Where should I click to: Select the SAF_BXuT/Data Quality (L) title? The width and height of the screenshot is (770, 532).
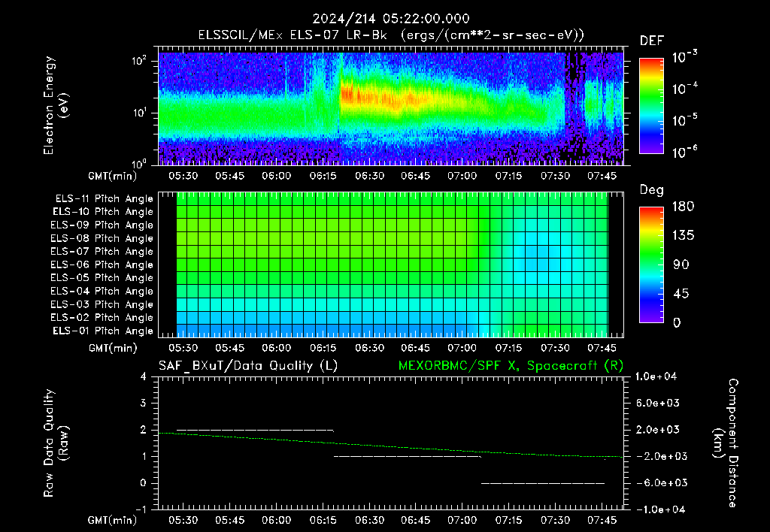pos(248,366)
